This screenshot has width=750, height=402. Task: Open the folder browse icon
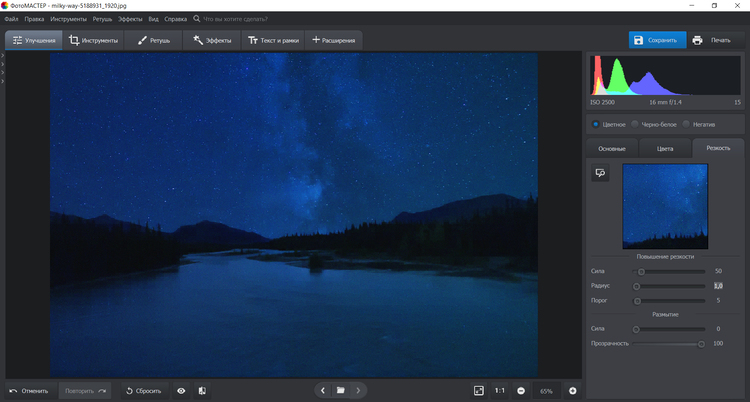coord(340,390)
